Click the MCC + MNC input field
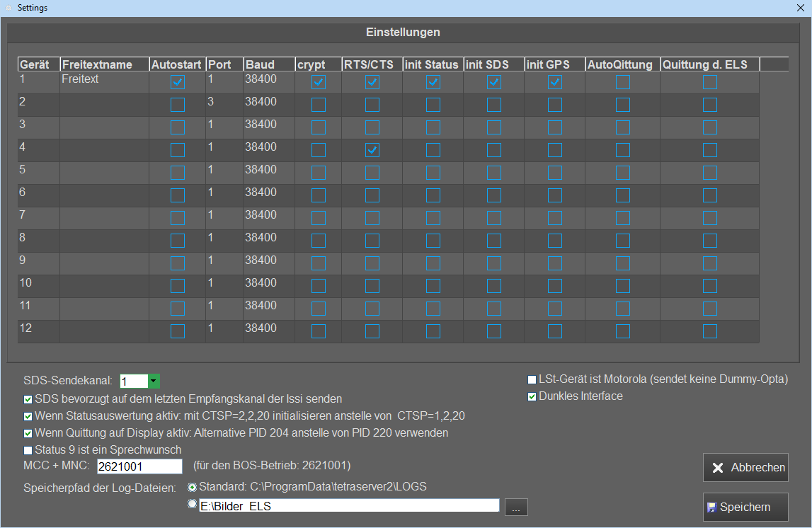812x528 pixels. click(140, 466)
